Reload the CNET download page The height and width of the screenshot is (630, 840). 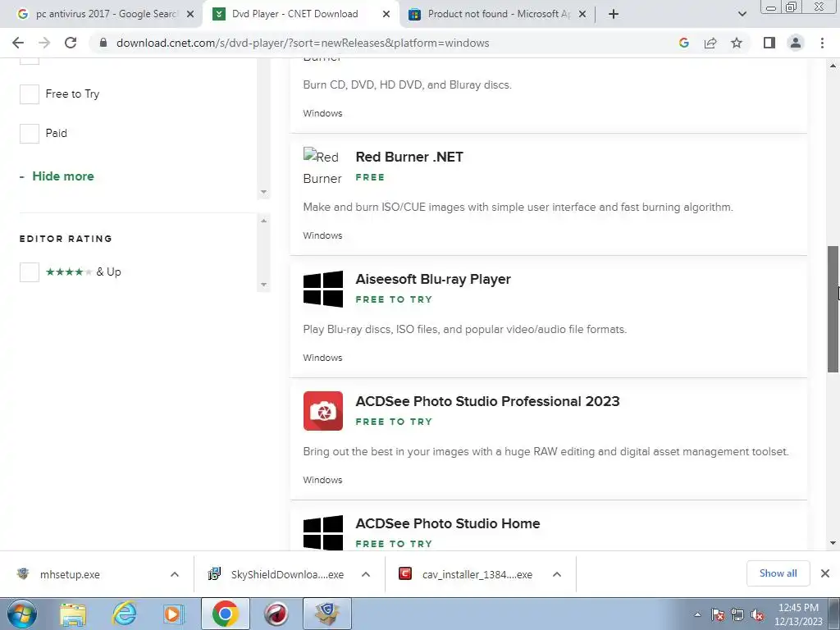[71, 43]
